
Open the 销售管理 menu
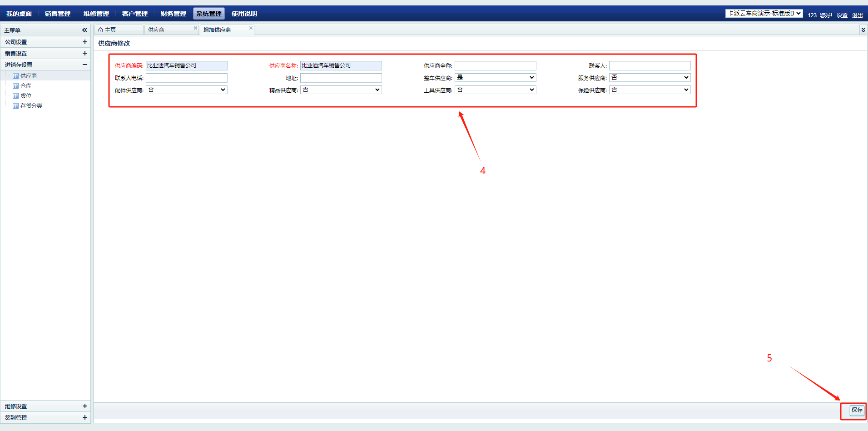(x=58, y=14)
